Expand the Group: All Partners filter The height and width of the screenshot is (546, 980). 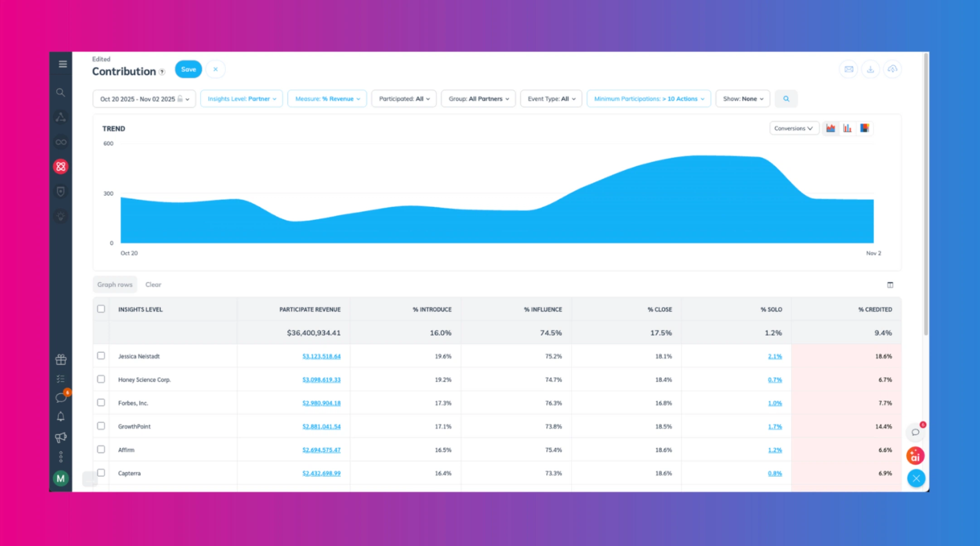(478, 98)
